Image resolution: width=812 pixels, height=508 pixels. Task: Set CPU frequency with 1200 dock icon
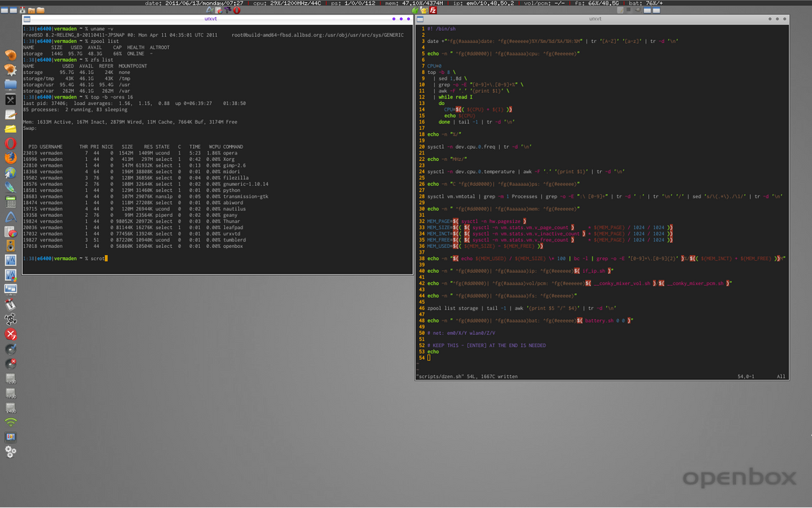click(x=10, y=379)
